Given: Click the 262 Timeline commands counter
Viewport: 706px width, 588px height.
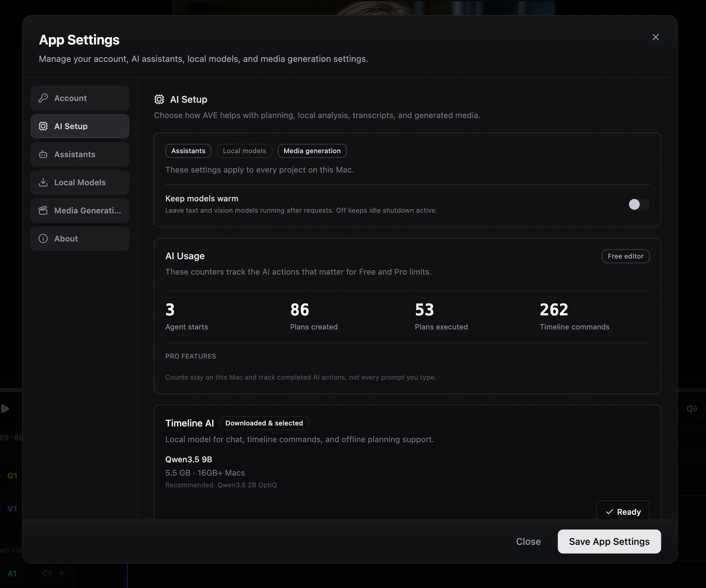Looking at the screenshot, I should pos(574,316).
